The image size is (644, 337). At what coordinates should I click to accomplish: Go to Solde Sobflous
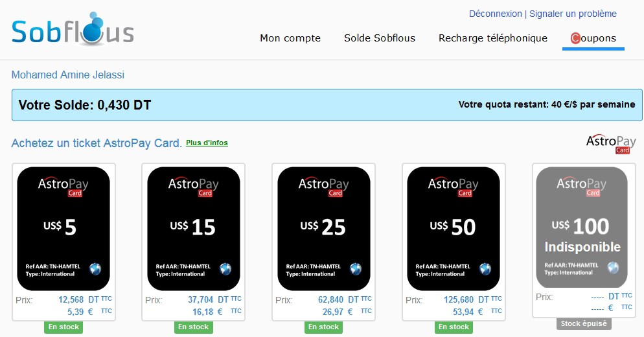[x=380, y=38]
